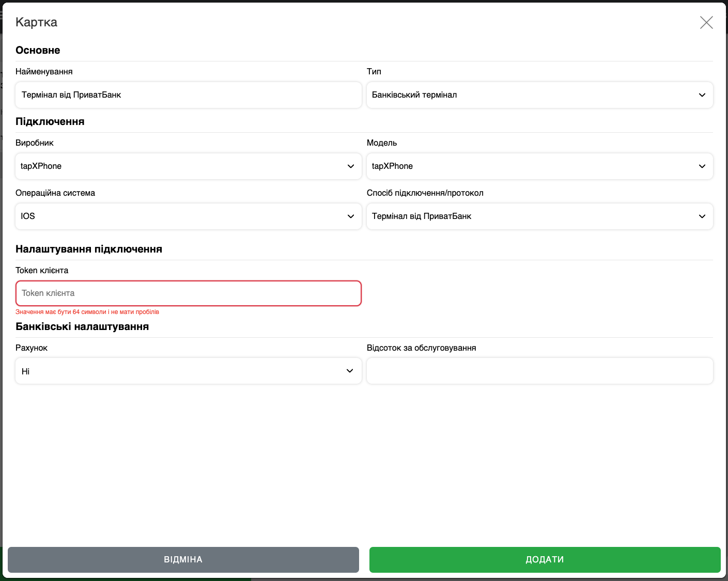Click the Банківські налаштування section heading
This screenshot has height=581, width=728.
(82, 326)
